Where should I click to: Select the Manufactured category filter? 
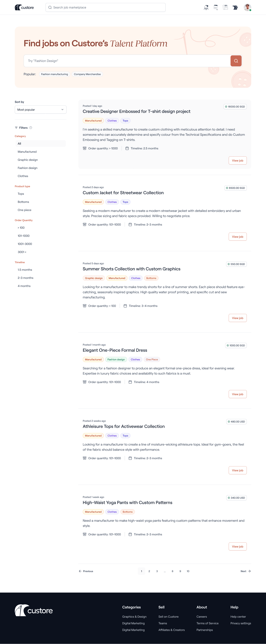tap(27, 151)
